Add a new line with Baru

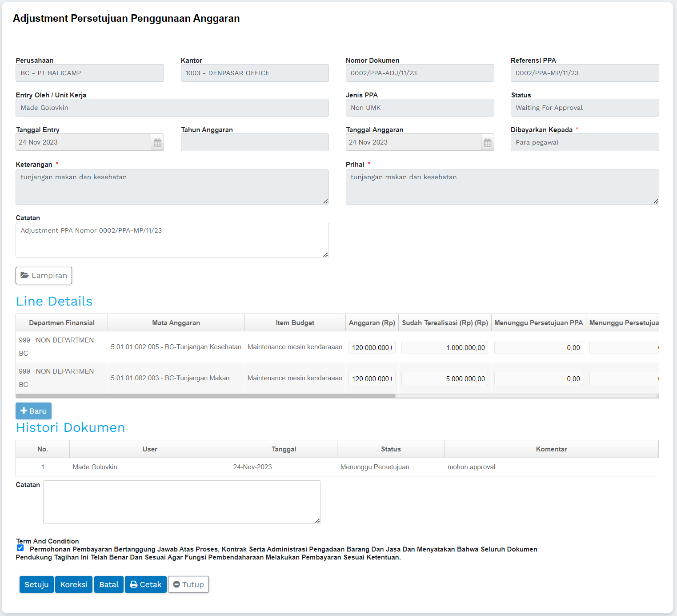33,411
